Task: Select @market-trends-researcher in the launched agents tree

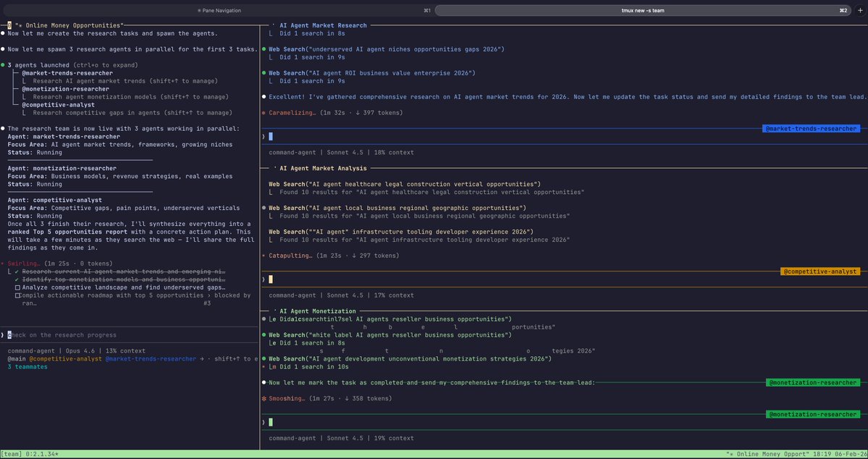Action: tap(67, 73)
